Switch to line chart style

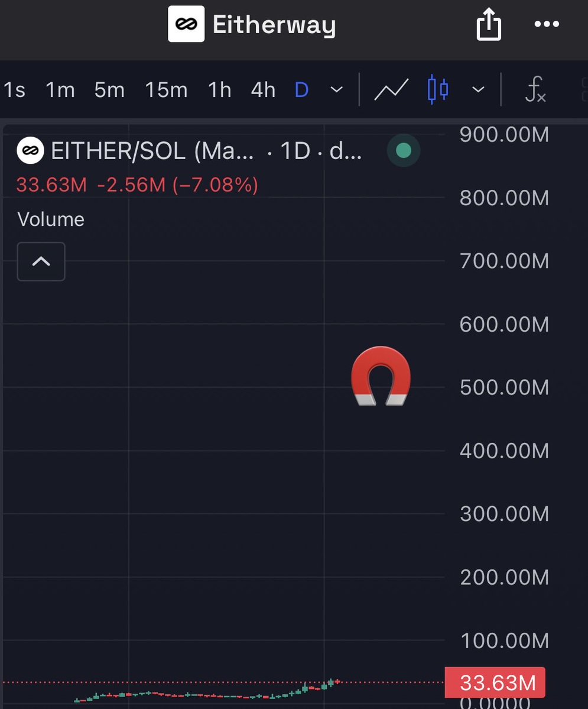(391, 89)
